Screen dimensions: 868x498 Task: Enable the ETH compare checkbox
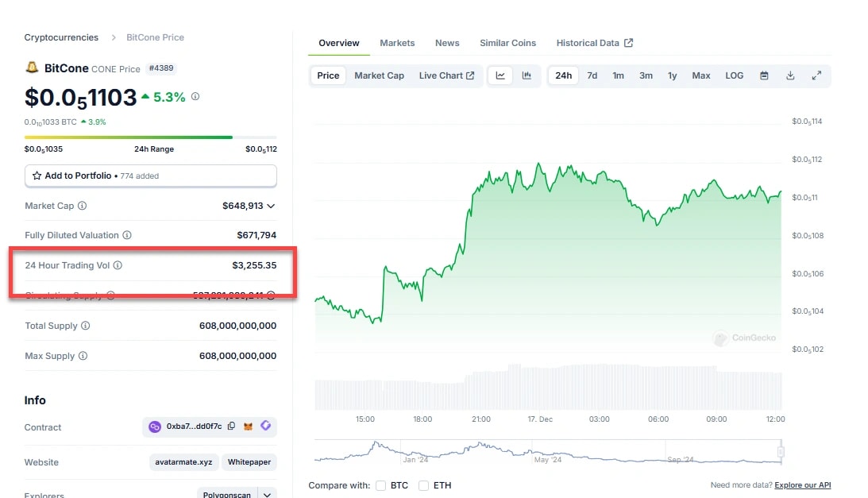(424, 485)
